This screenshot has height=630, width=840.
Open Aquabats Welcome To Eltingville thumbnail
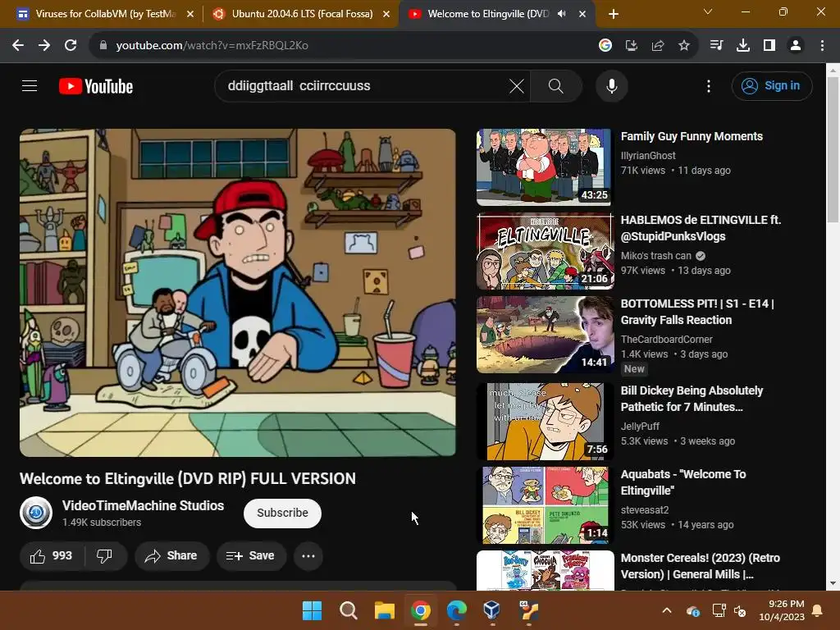(546, 504)
